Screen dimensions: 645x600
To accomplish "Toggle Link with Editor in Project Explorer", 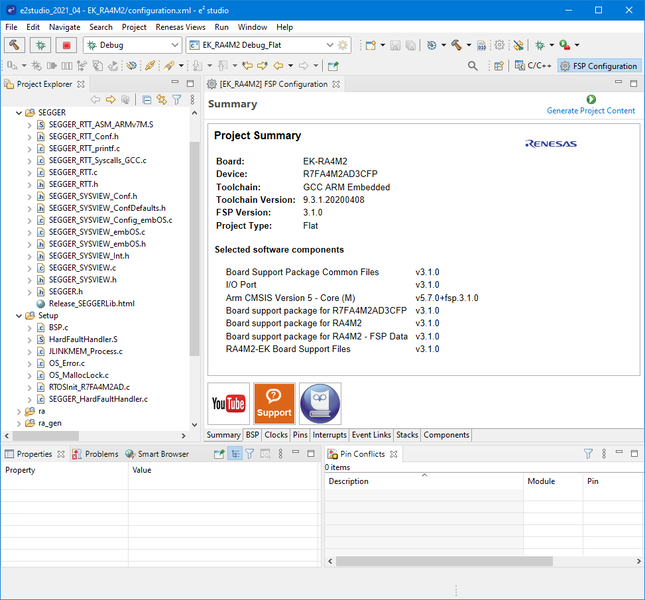I will [161, 100].
